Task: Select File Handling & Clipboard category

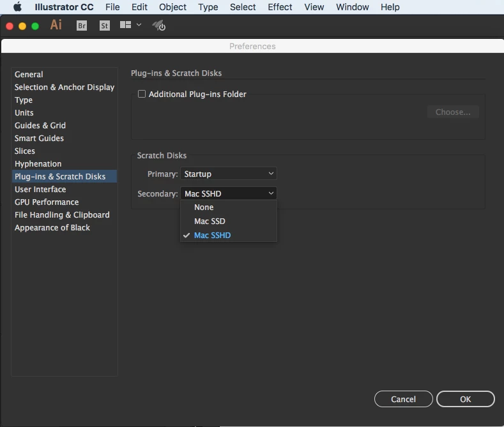Action: 65,215
